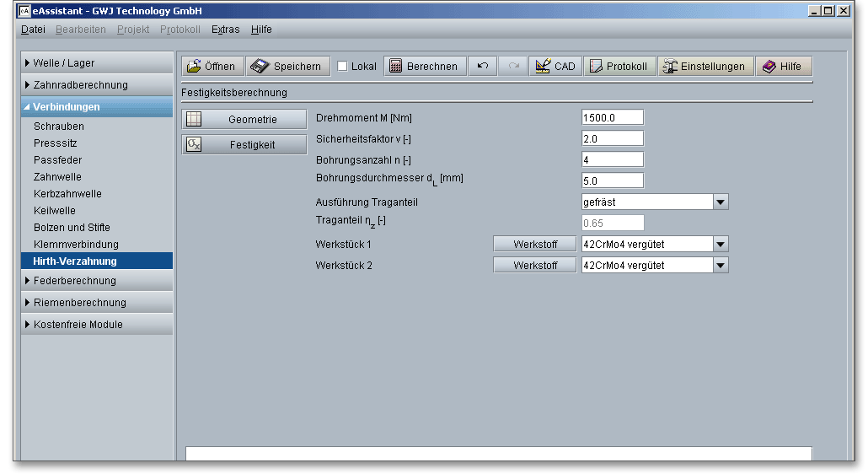Viewport: 868px width, 474px height.
Task: Click the Speichern save toolbar icon
Action: pyautogui.click(x=260, y=67)
